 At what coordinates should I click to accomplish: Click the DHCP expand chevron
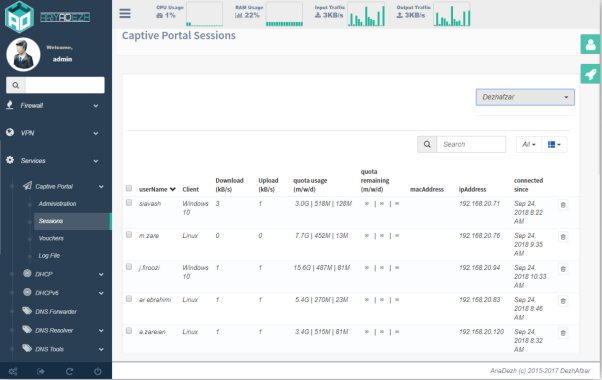[101, 274]
